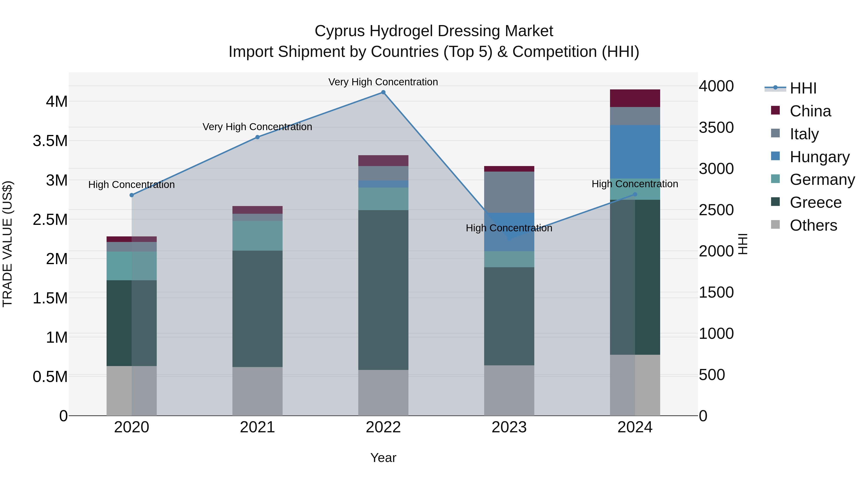Hide the Italy series via legend

pyautogui.click(x=804, y=134)
